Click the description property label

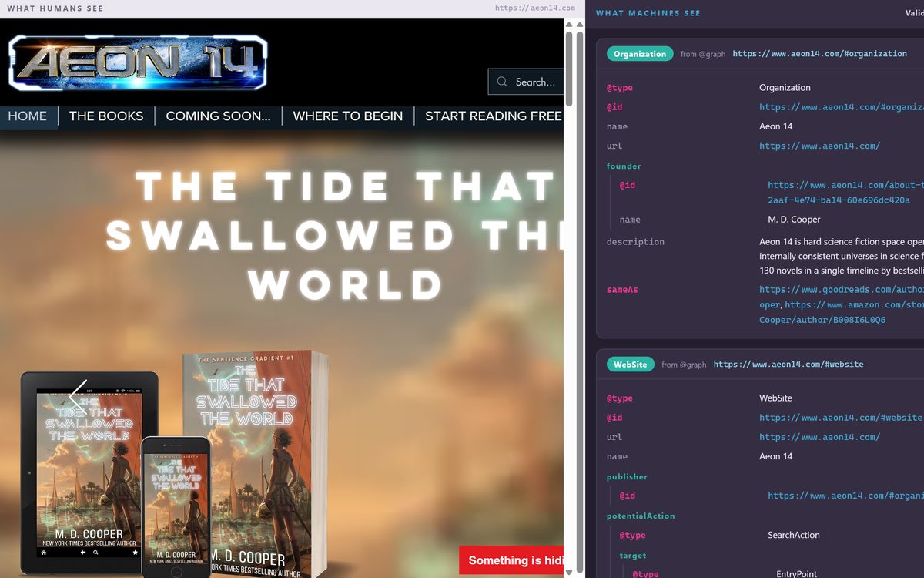click(x=635, y=242)
